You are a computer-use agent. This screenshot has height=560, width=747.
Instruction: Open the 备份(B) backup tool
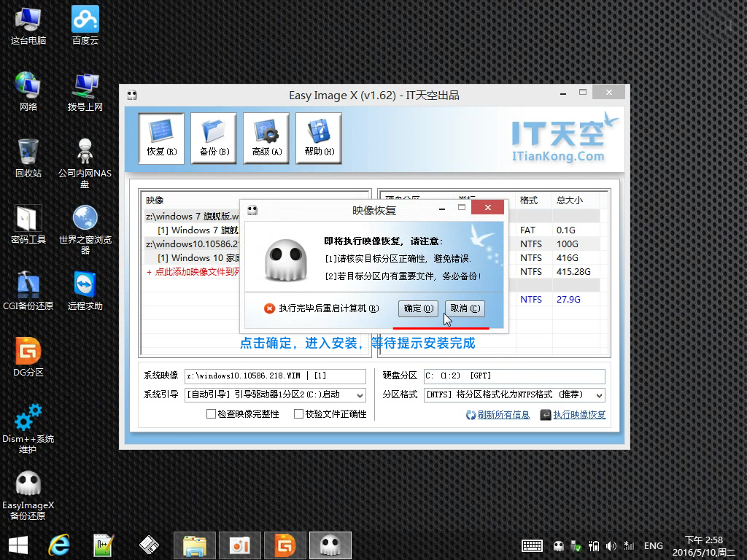(x=214, y=138)
